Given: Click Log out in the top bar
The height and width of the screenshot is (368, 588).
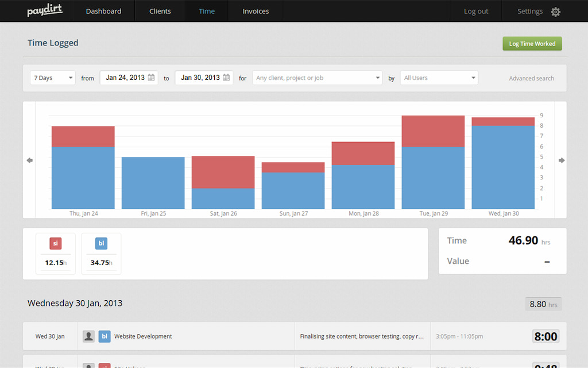Looking at the screenshot, I should click(x=476, y=11).
